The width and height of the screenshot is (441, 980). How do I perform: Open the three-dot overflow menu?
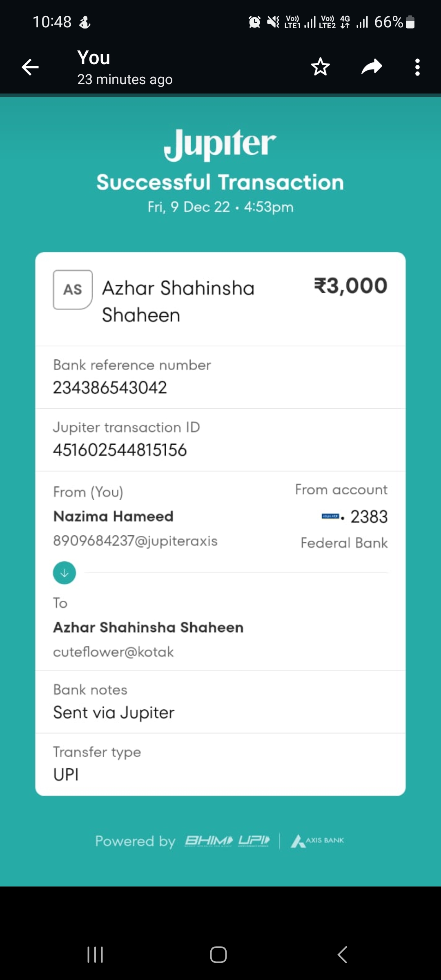tap(417, 67)
